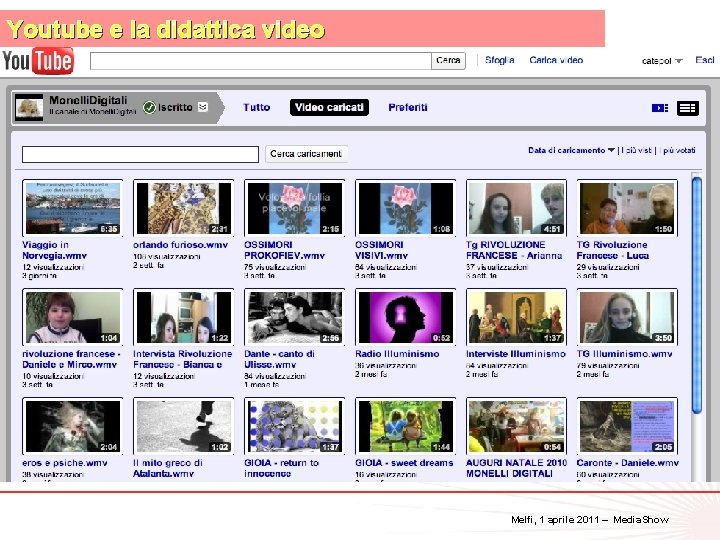Open Radio Illuminismo thumbnail

pyautogui.click(x=405, y=317)
